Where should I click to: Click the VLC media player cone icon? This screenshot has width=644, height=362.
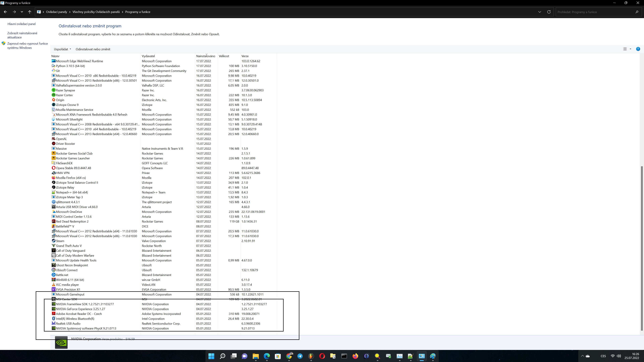tap(53, 285)
